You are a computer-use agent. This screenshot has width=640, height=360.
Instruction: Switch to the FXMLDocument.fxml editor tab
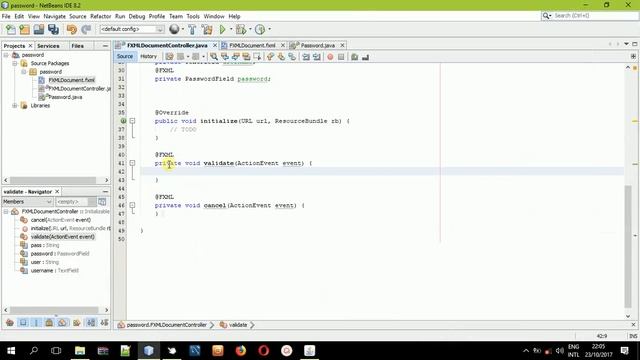pyautogui.click(x=252, y=45)
